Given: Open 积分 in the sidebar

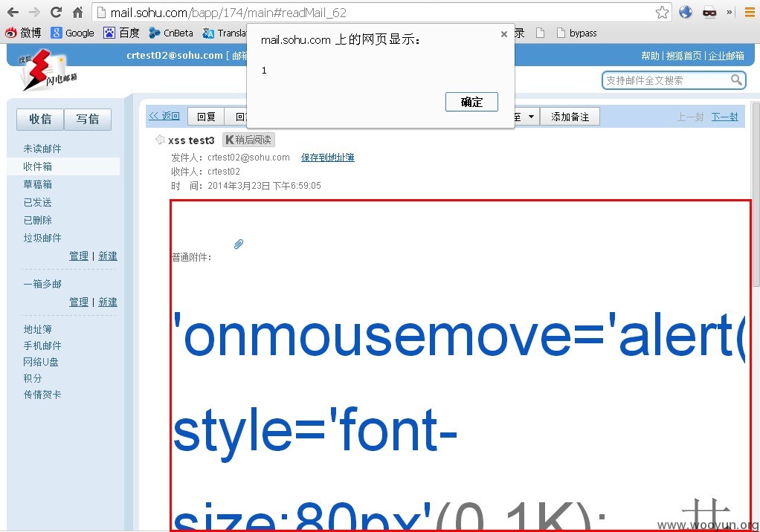Looking at the screenshot, I should coord(33,378).
